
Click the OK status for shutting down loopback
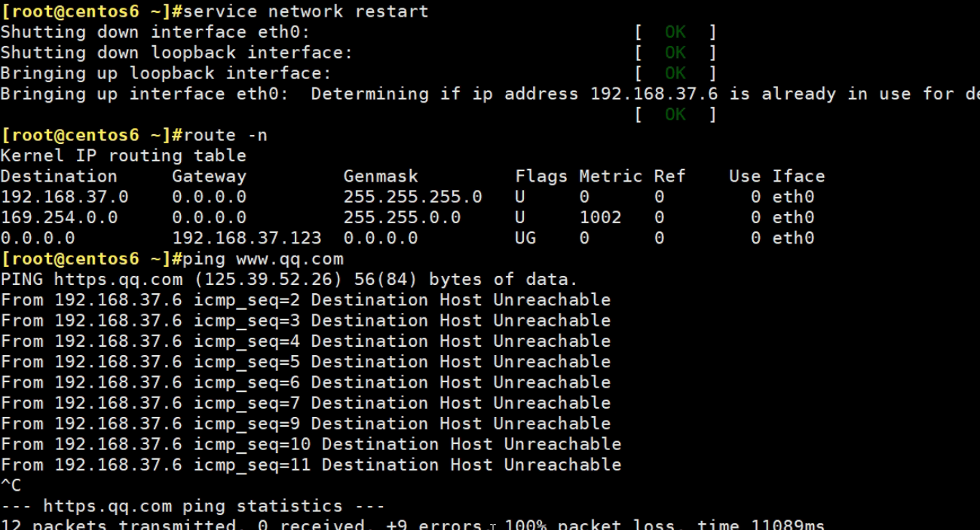[675, 53]
